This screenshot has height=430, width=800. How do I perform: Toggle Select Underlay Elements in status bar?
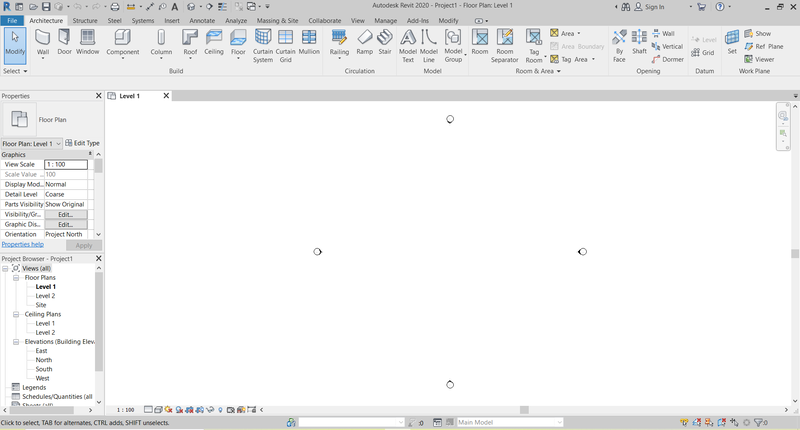pos(697,422)
